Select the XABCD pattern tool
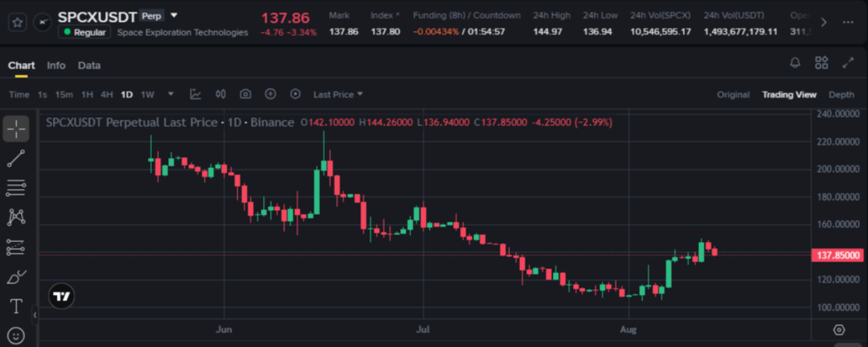 [x=16, y=217]
